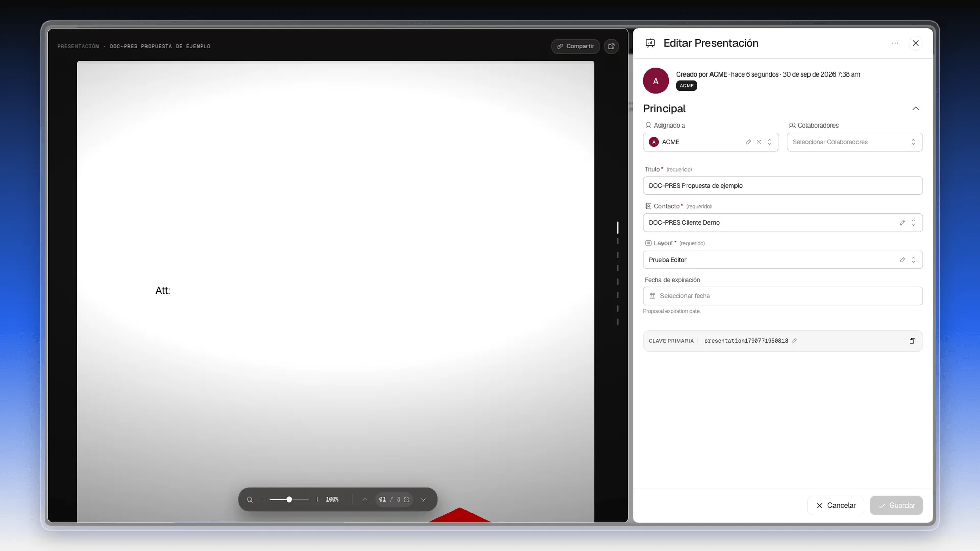Viewport: 980px width, 551px height.
Task: Click the zoom magnifier icon in viewer toolbar
Action: (x=250, y=499)
